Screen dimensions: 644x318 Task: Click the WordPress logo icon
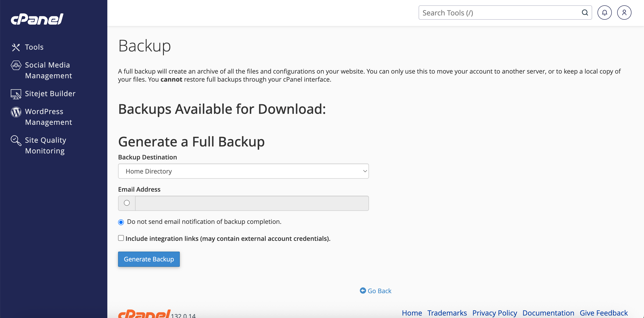pos(16,112)
